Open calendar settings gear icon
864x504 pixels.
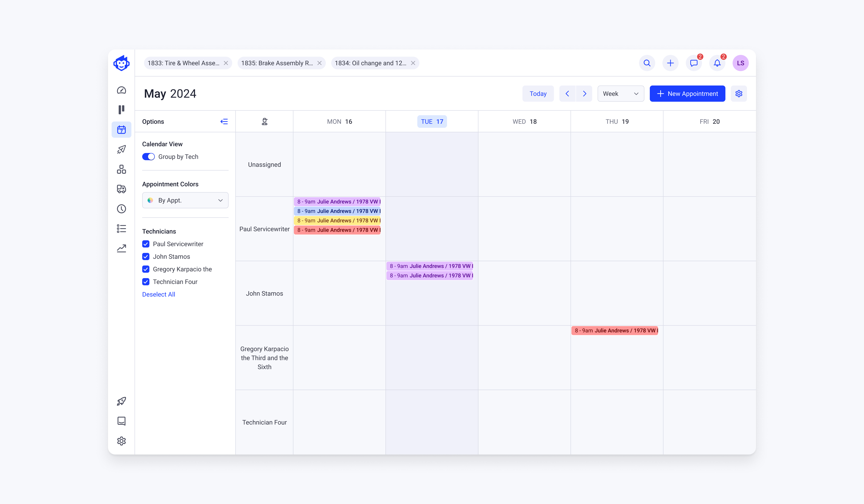point(739,94)
